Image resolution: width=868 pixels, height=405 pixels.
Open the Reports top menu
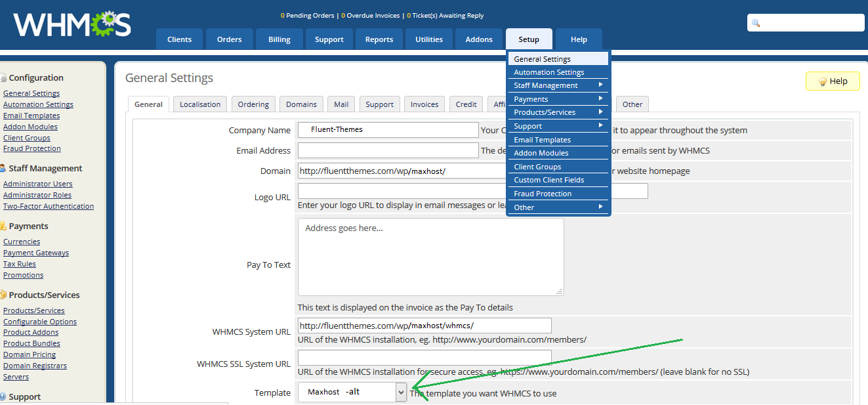[379, 39]
